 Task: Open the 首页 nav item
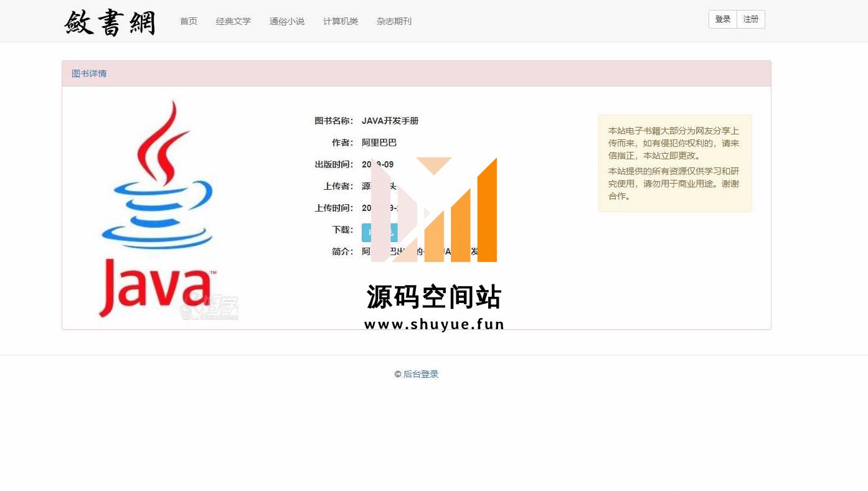[x=189, y=21]
